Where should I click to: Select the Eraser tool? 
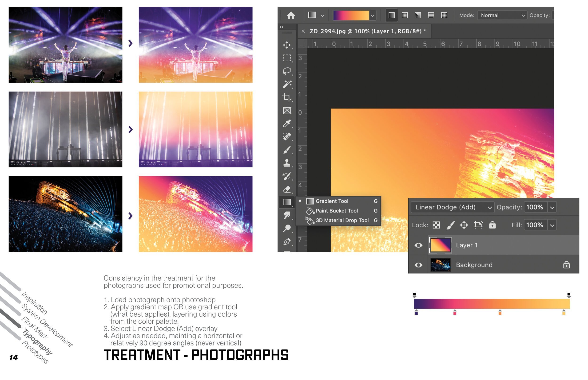point(286,189)
